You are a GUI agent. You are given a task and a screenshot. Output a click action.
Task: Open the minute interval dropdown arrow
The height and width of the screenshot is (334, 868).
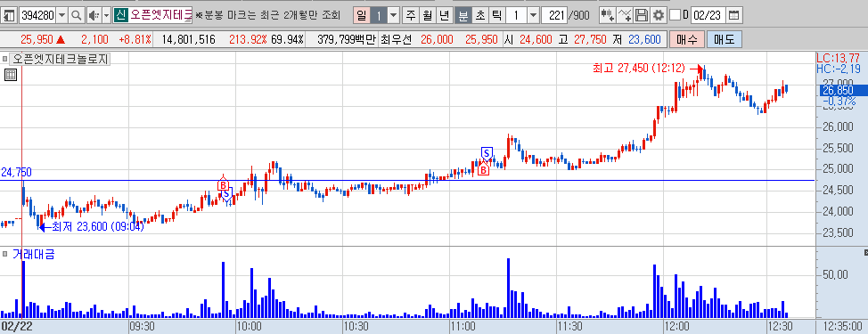pos(533,15)
